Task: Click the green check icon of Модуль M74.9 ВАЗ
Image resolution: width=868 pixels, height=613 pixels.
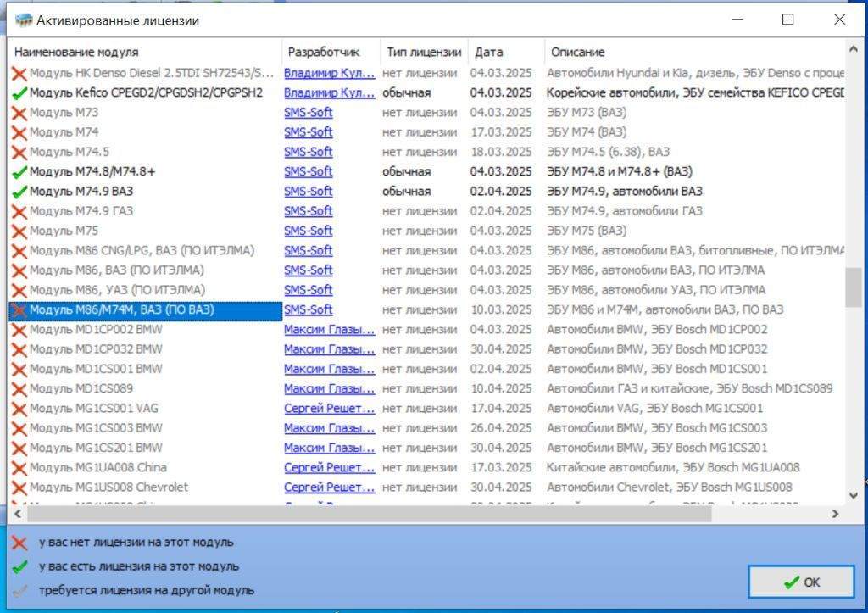Action: pyautogui.click(x=19, y=192)
